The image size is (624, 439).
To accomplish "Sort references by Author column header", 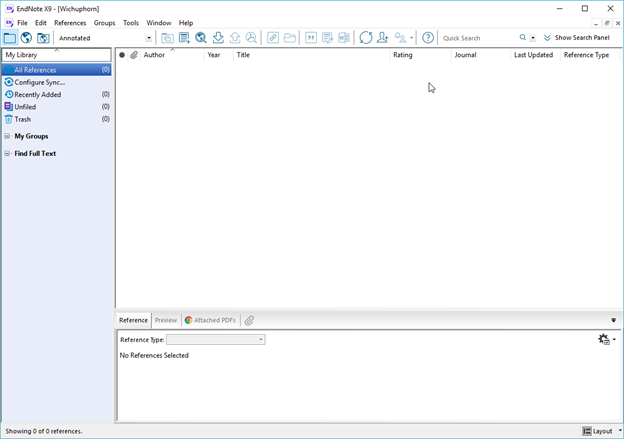I will point(154,55).
